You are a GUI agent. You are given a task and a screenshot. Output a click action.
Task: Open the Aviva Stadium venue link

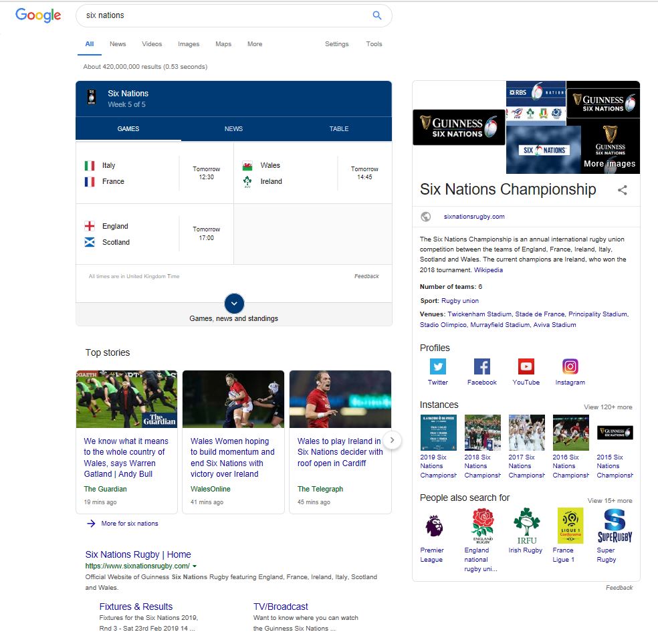(554, 325)
